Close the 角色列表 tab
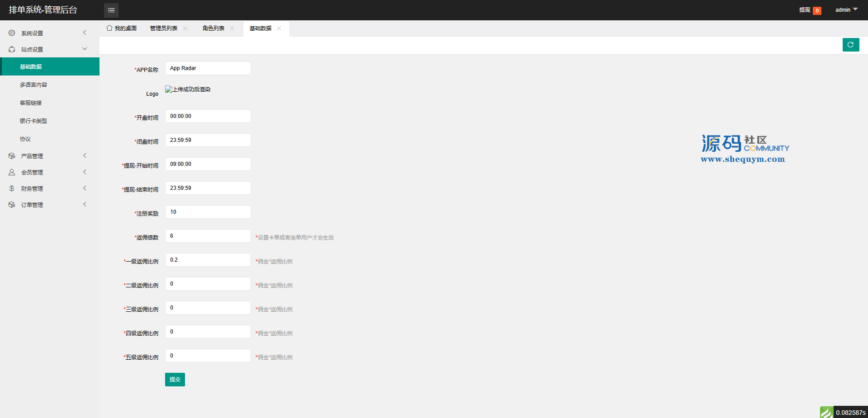Image resolution: width=868 pixels, height=418 pixels. pos(232,28)
